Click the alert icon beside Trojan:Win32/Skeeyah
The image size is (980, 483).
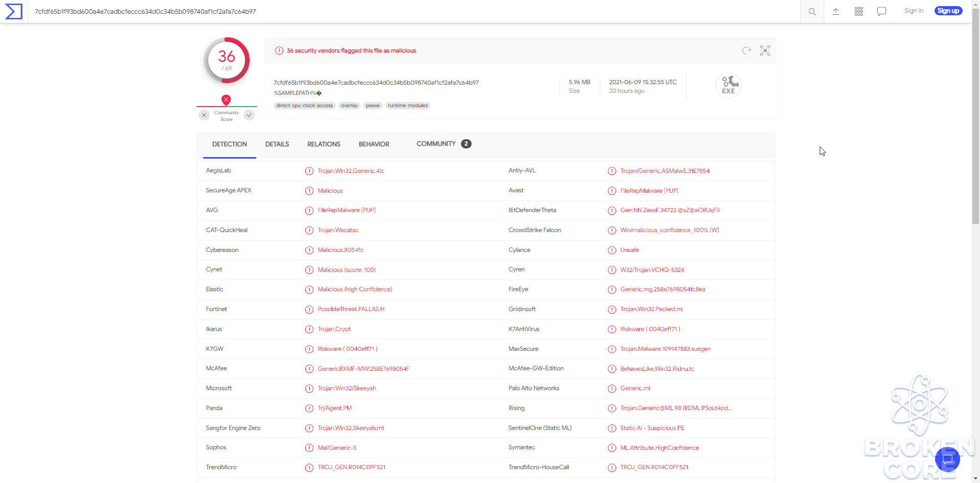[309, 389]
